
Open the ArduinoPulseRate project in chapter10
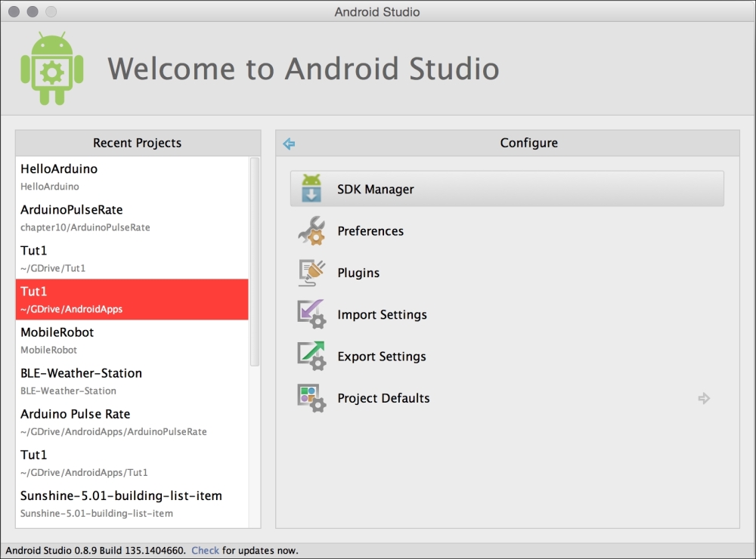(132, 218)
